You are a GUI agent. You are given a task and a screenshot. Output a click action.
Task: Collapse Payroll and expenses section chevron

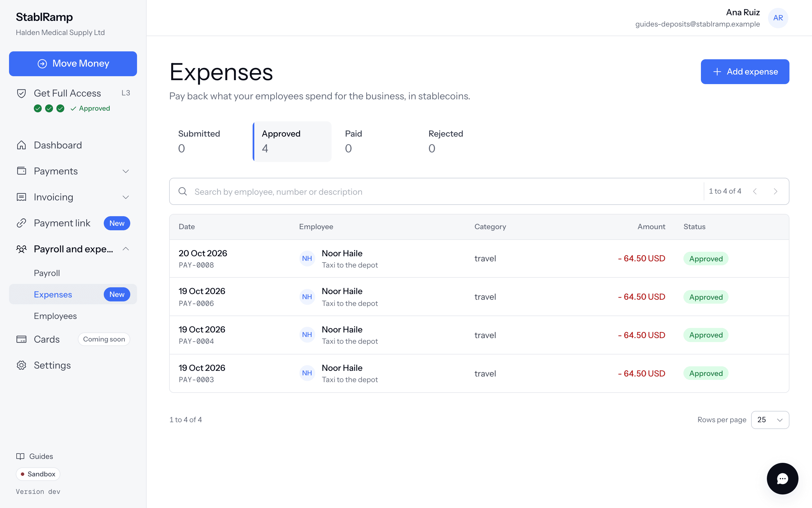126,249
